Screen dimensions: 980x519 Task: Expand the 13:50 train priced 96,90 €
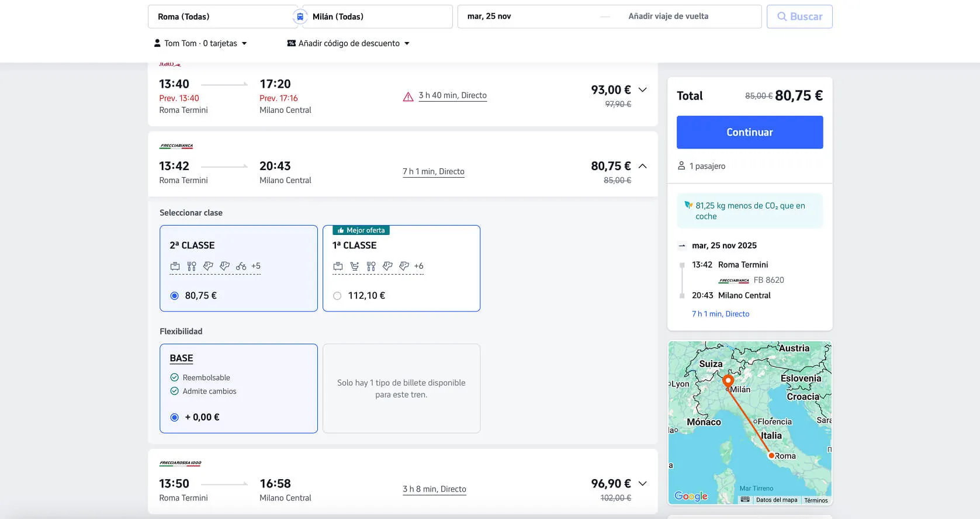click(x=643, y=483)
